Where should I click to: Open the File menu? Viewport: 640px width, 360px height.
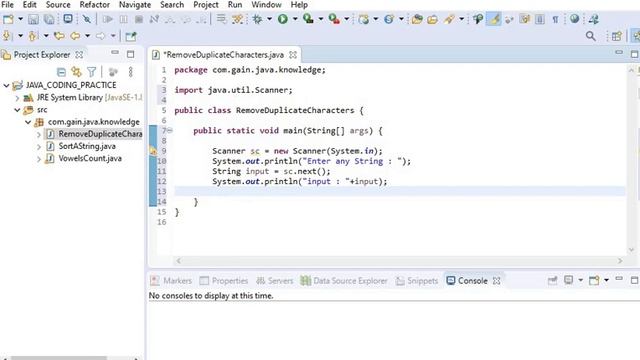(x=7, y=5)
